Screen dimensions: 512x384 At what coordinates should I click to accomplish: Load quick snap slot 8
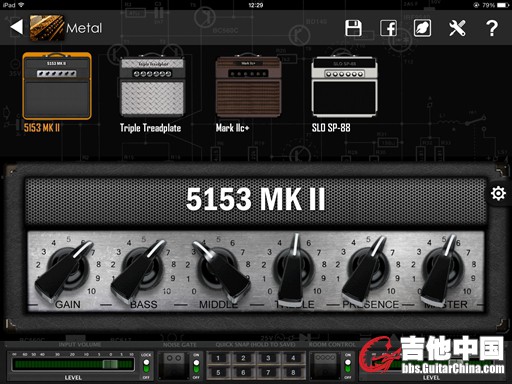pos(293,372)
